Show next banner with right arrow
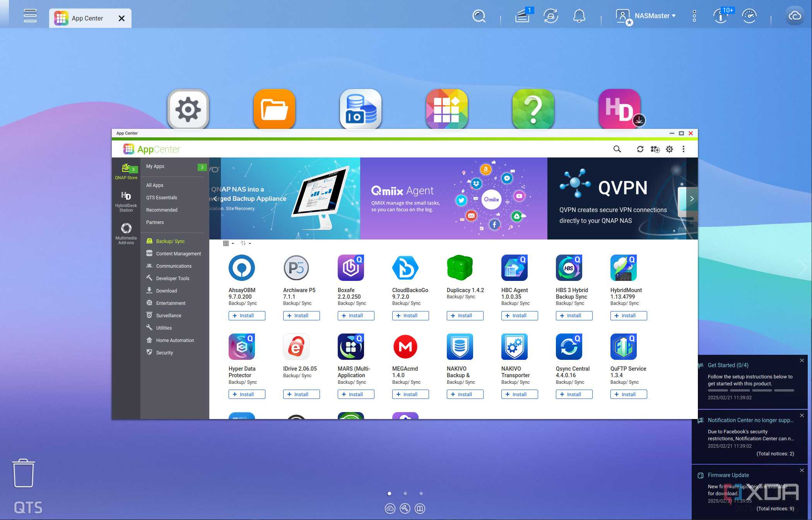The width and height of the screenshot is (812, 520). [692, 199]
